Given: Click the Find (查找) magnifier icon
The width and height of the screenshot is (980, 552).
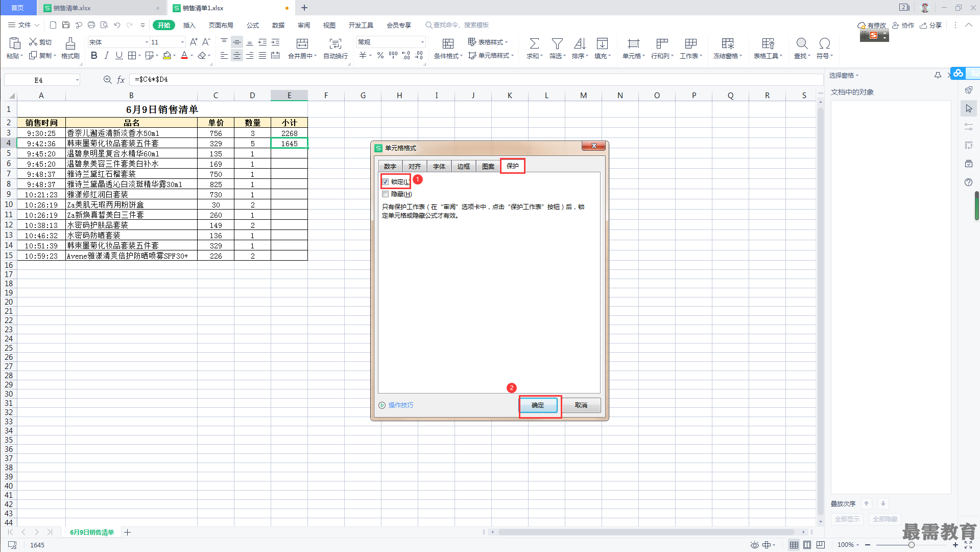Looking at the screenshot, I should point(802,43).
